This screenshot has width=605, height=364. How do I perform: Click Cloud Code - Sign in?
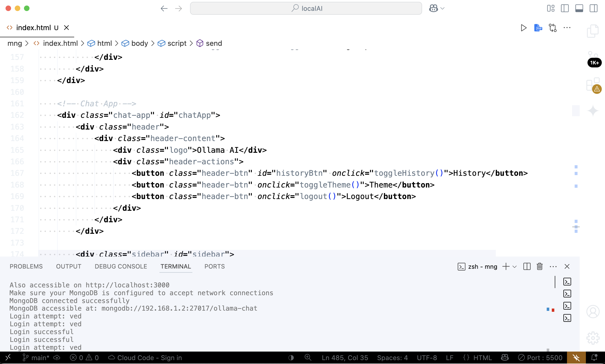pyautogui.click(x=145, y=358)
